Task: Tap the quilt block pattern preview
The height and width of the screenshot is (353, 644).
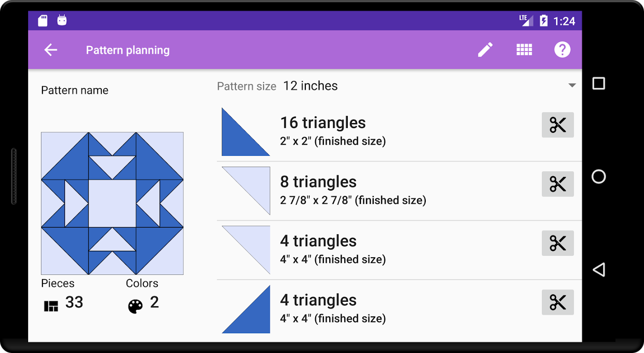Action: 112,203
